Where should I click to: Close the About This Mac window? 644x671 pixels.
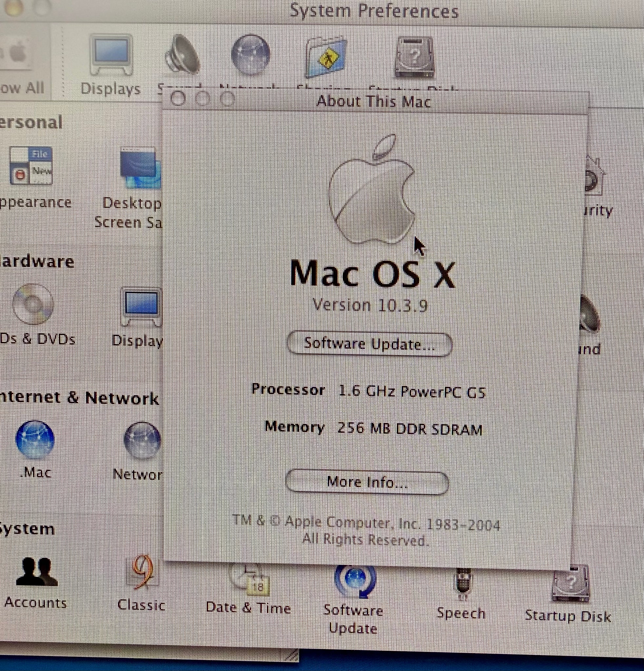tap(178, 99)
